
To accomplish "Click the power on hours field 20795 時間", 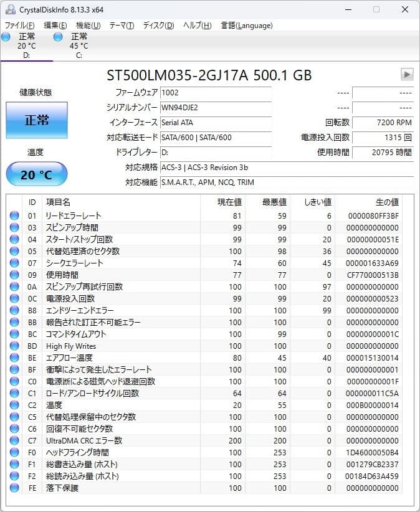I will (x=383, y=153).
